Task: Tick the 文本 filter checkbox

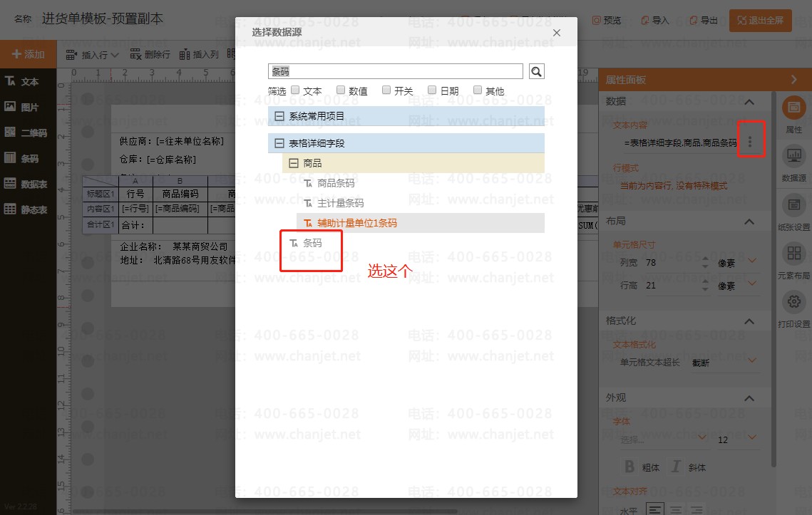Action: coord(295,90)
